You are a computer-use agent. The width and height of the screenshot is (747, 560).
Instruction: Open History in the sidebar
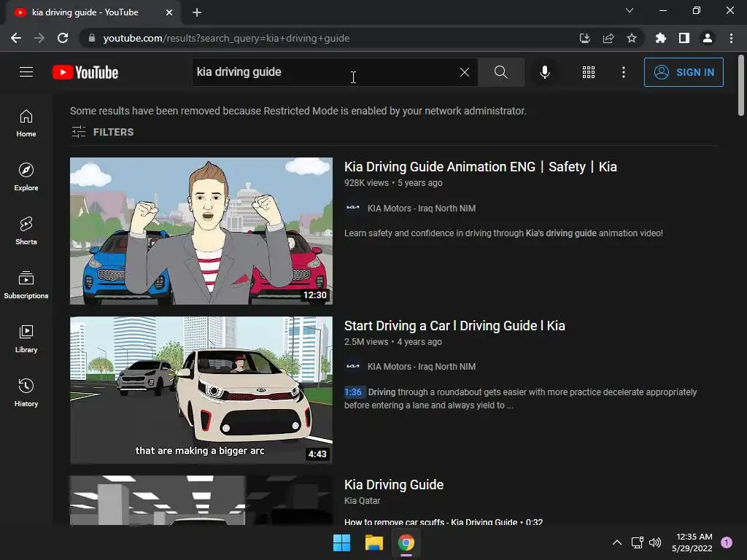(x=26, y=393)
